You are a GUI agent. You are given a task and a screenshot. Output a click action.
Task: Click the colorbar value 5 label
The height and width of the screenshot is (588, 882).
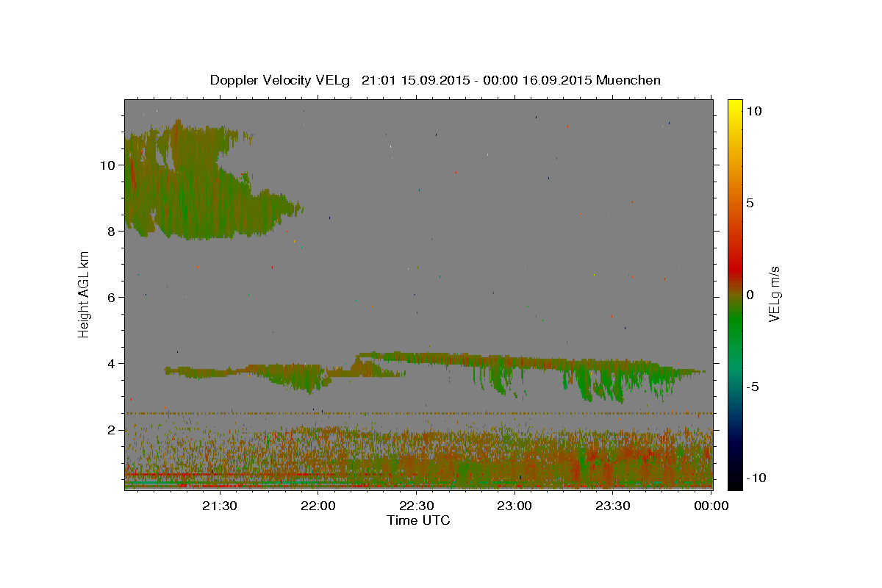pos(750,203)
